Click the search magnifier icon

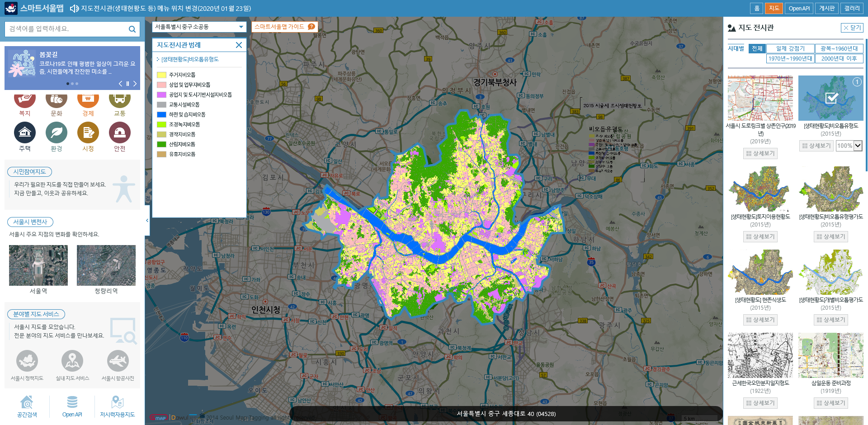[132, 29]
